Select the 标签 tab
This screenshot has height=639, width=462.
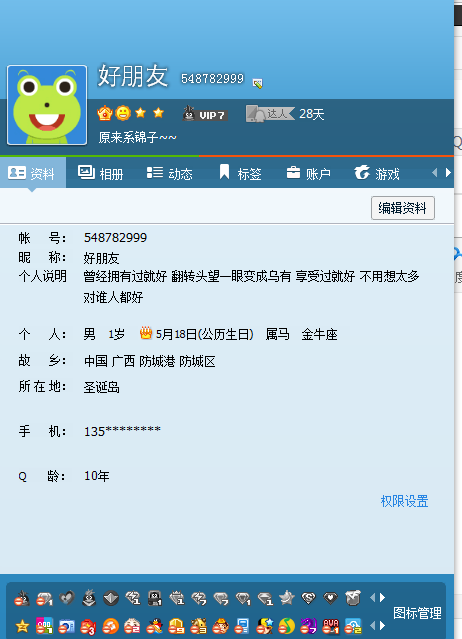pos(240,173)
